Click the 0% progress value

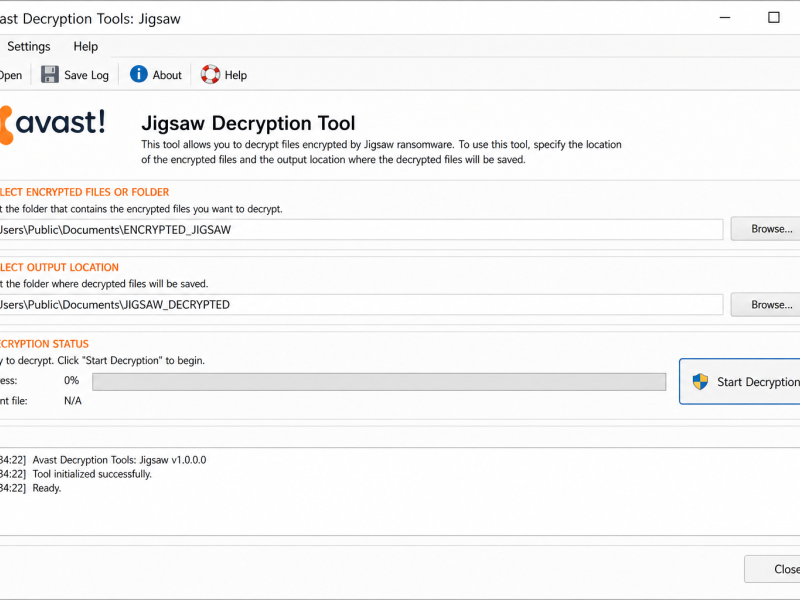(71, 381)
